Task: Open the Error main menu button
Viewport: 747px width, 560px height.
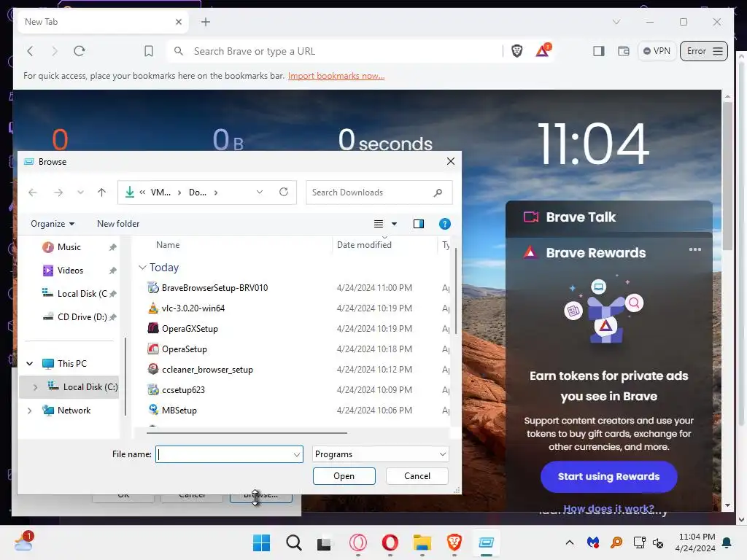Action: coord(704,51)
